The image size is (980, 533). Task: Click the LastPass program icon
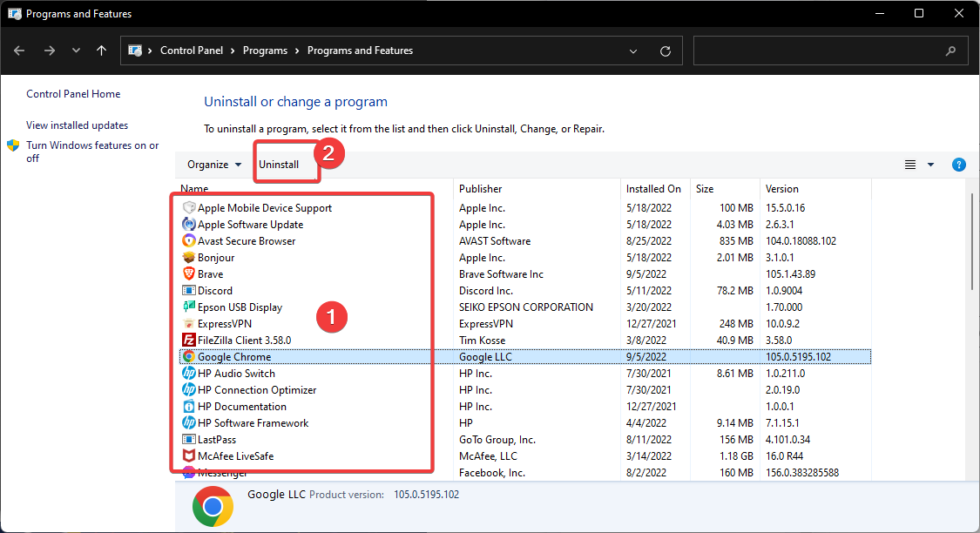coord(189,439)
